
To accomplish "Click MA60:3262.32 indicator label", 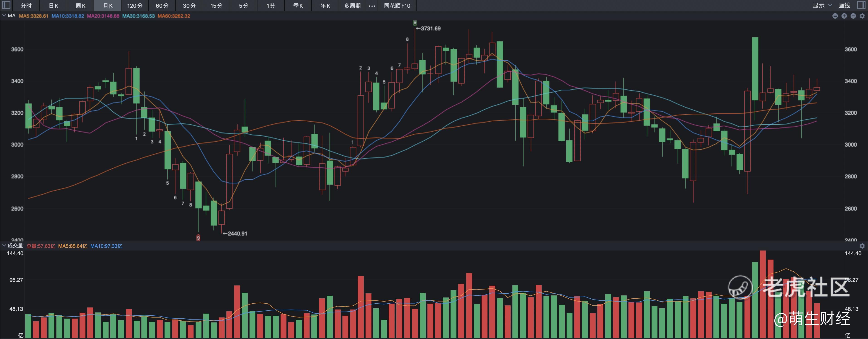I will 174,16.
